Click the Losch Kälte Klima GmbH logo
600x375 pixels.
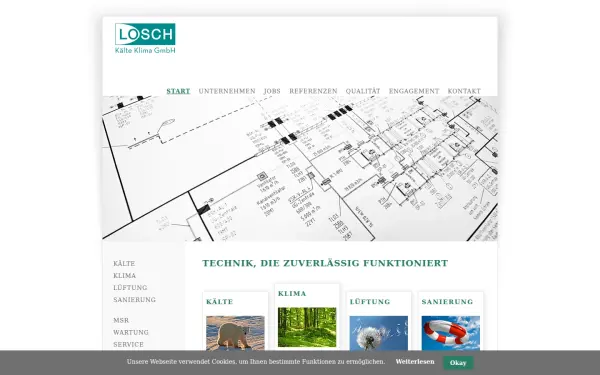pyautogui.click(x=145, y=38)
